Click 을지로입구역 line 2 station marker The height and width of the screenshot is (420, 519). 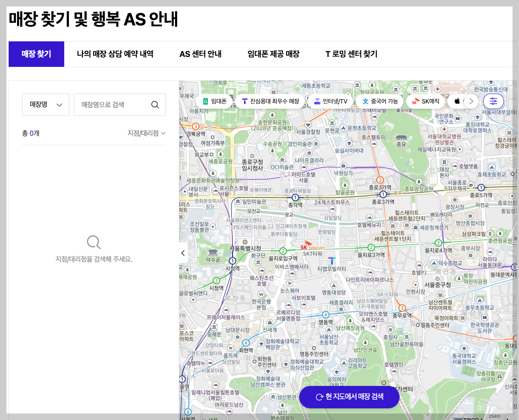[x=283, y=251]
